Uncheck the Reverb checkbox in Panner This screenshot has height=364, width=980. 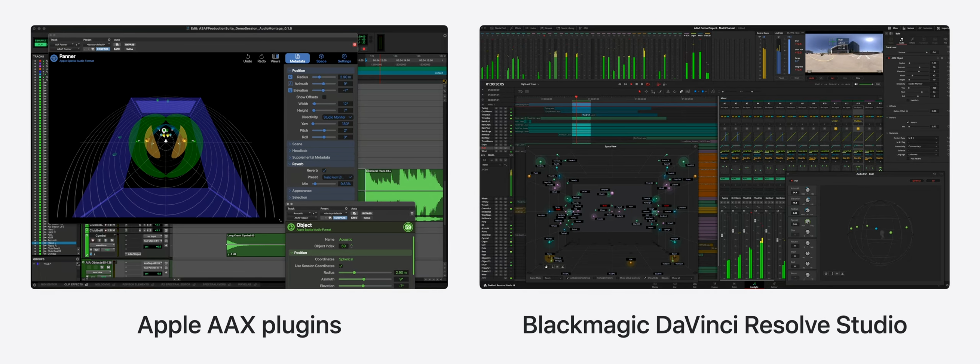(324, 170)
